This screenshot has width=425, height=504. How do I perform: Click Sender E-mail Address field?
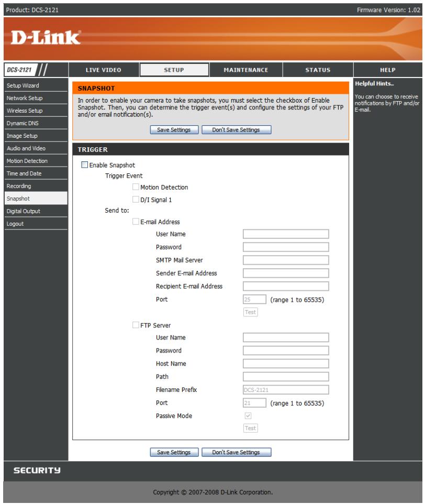pyautogui.click(x=286, y=273)
